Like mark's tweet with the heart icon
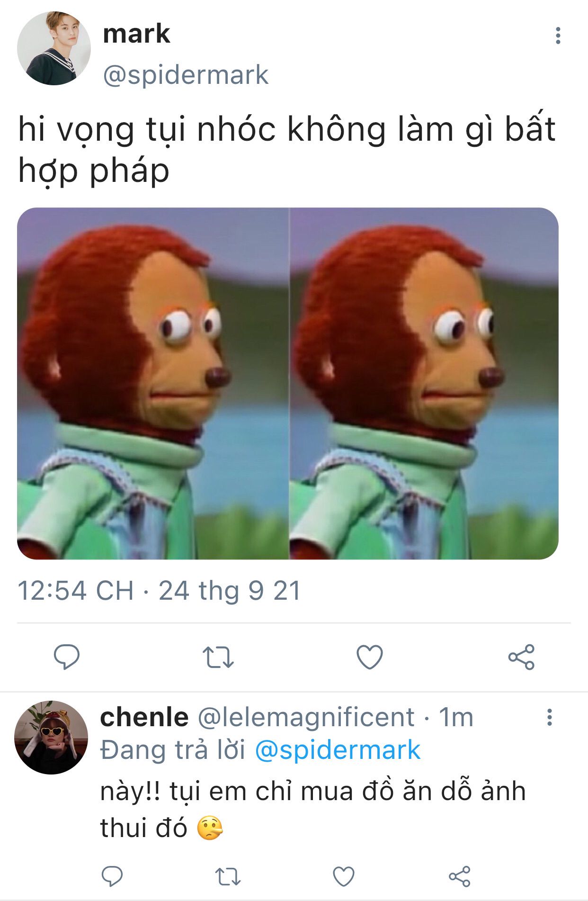Image resolution: width=588 pixels, height=901 pixels. [369, 657]
